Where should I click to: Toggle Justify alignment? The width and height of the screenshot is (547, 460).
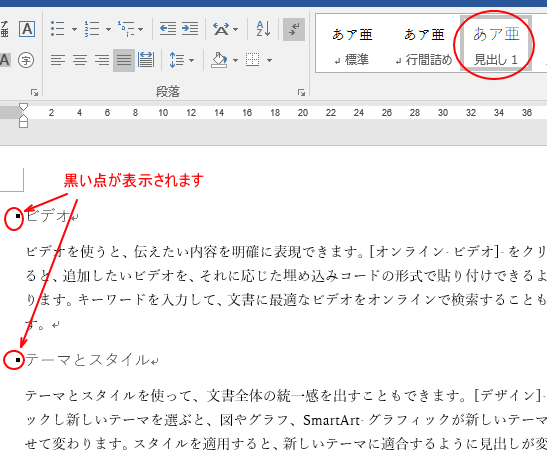(x=124, y=60)
